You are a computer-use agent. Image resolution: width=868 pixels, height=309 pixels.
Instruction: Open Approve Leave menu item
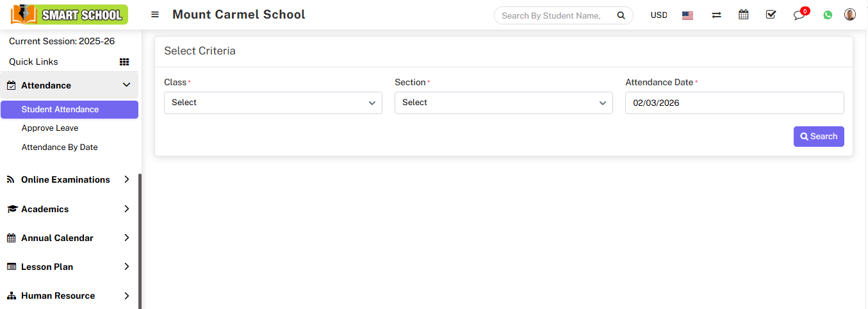coord(50,128)
